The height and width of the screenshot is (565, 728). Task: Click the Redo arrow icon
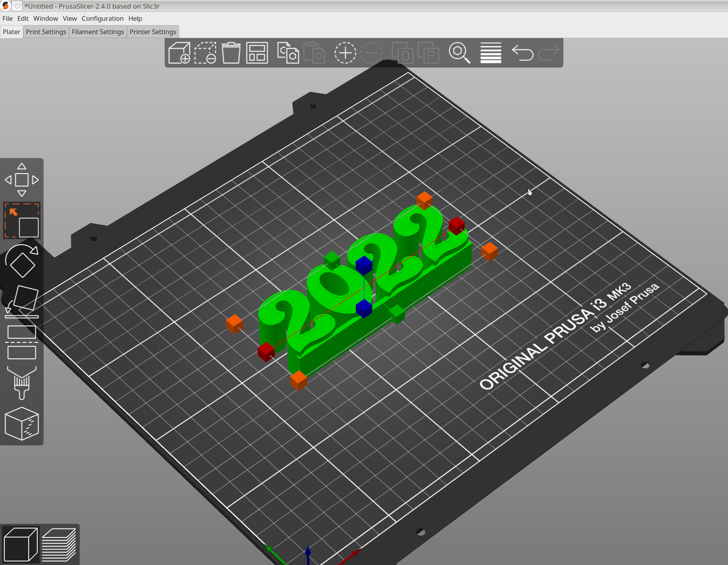pyautogui.click(x=549, y=53)
